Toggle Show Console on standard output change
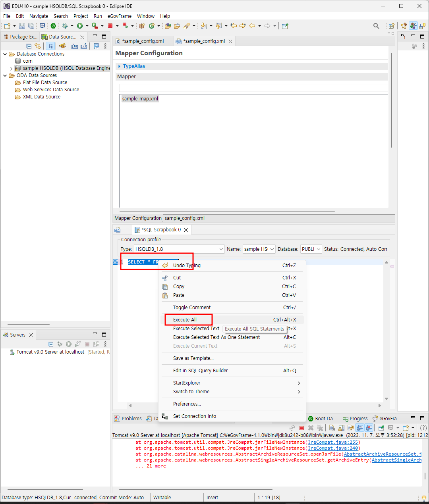The width and height of the screenshot is (429, 504). [x=360, y=428]
